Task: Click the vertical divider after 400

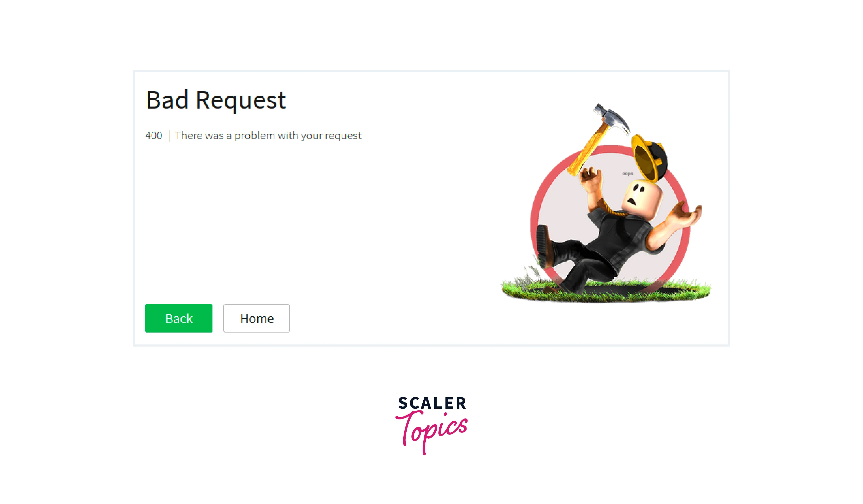Action: (170, 136)
